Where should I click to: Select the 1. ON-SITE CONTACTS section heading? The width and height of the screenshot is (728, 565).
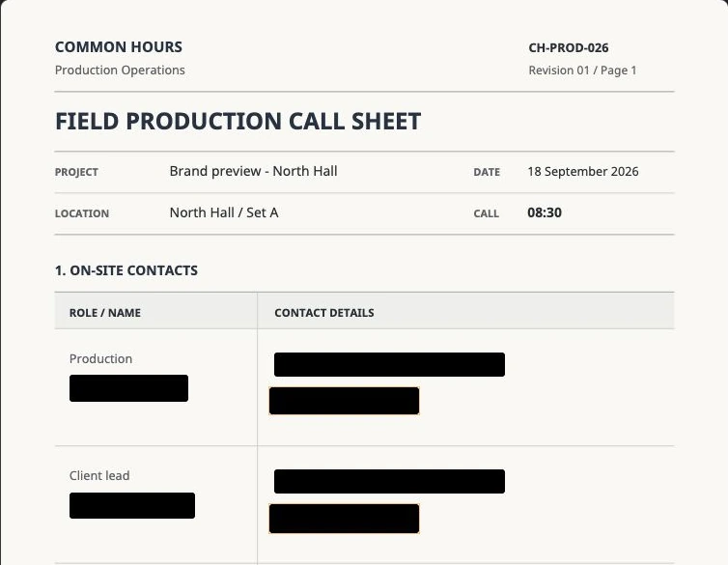(126, 270)
